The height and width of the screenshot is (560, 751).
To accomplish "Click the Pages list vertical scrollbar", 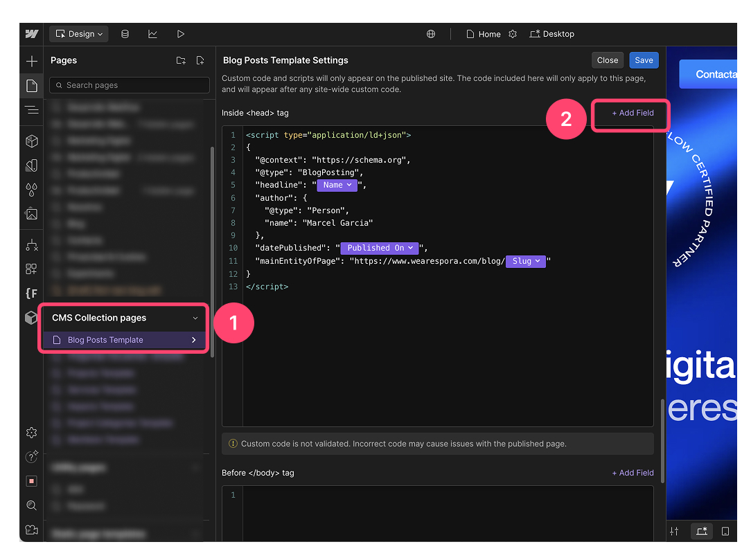I will [212, 252].
